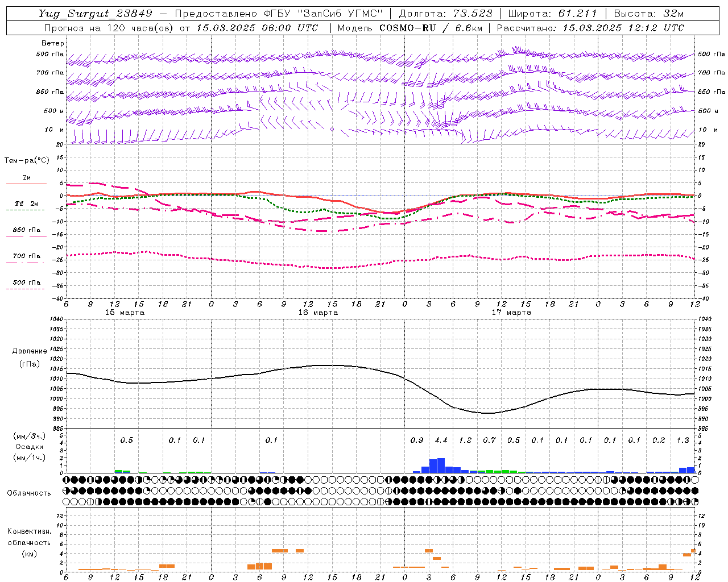This screenshot has width=728, height=582.
Task: Click the date label '16 марта'
Action: (x=318, y=313)
